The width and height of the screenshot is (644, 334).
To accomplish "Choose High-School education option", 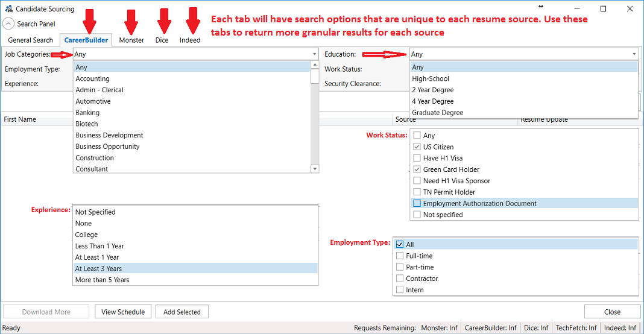I will tap(524, 78).
